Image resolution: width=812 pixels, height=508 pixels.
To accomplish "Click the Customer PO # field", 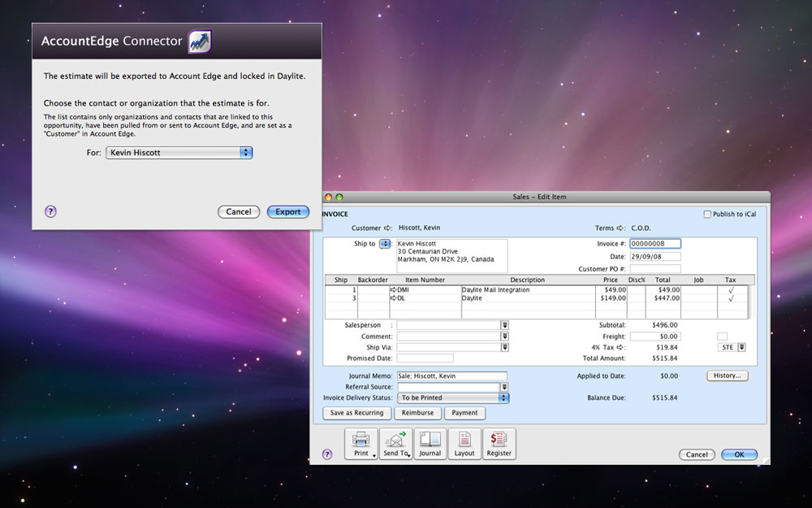I will coord(655,268).
